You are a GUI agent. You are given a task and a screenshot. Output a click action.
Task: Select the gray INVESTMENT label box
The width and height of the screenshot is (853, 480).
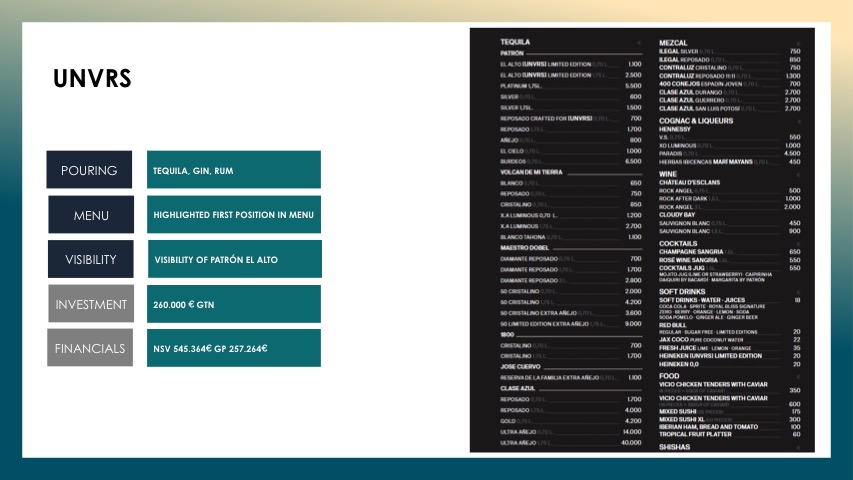(x=91, y=304)
